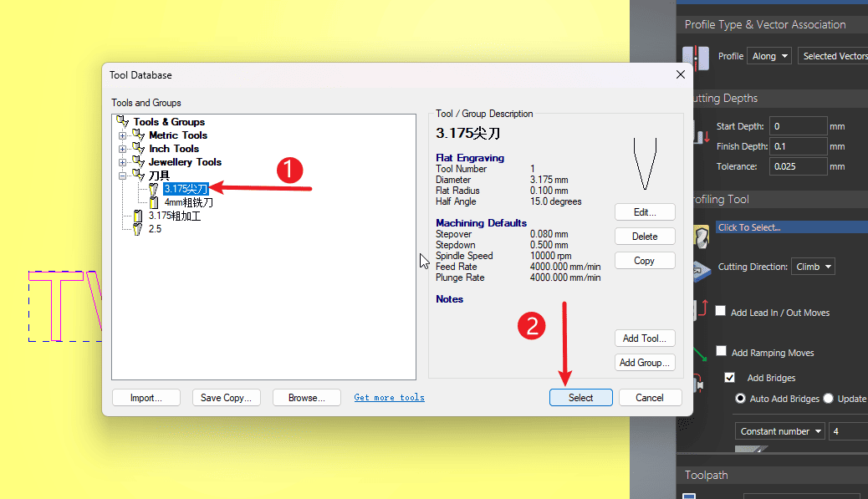Open the Cutting Direction Climb dropdown
The width and height of the screenshot is (868, 499).
814,267
